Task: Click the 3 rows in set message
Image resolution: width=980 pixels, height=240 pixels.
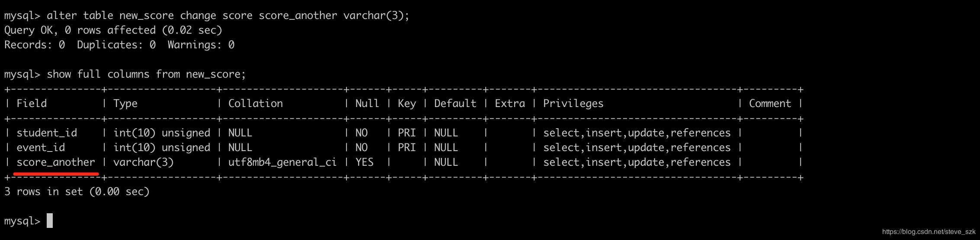Action: [77, 192]
